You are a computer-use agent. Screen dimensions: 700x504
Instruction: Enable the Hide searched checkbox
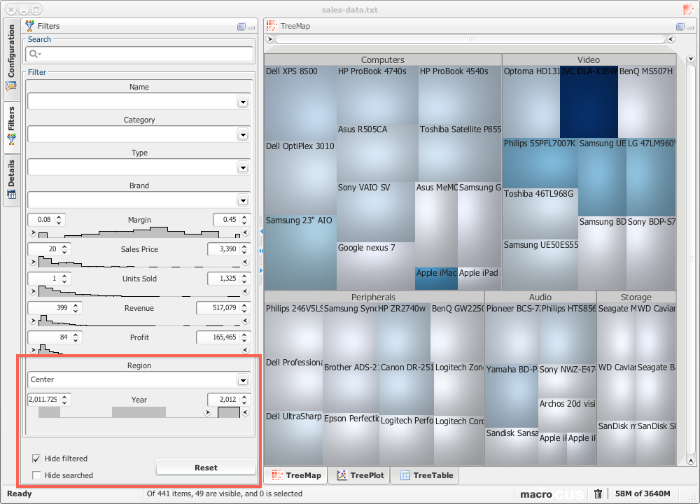click(x=37, y=475)
